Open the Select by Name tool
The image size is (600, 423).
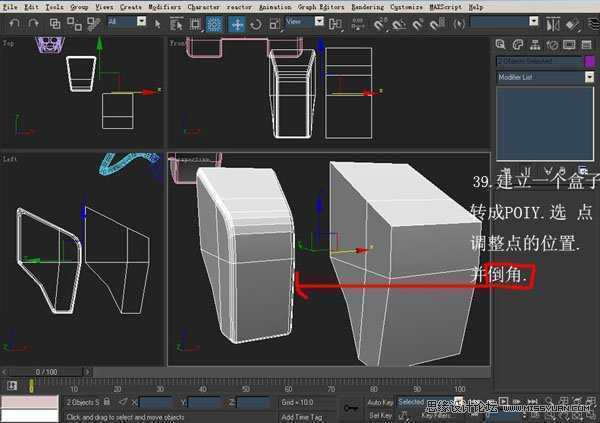(176, 24)
